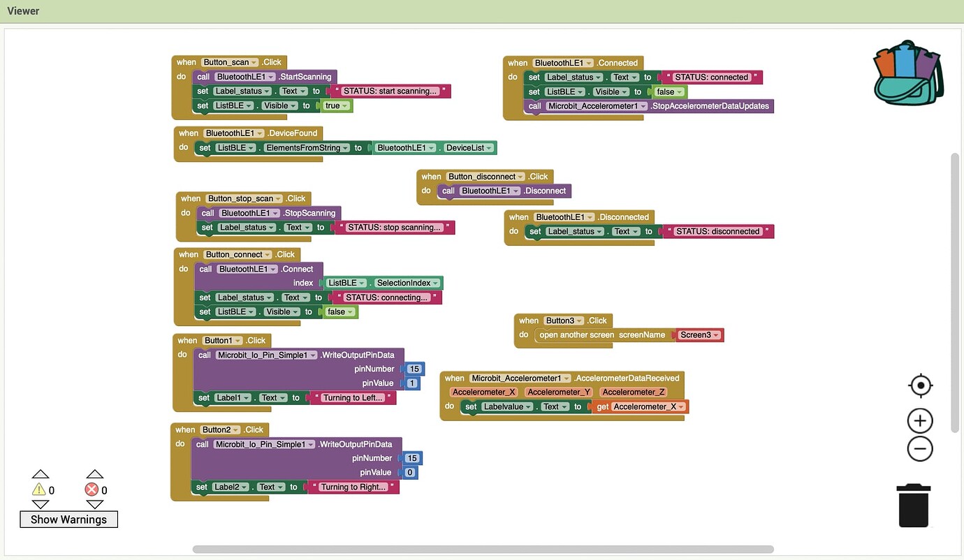Open the get Accelerometer_X variable dropdown

[680, 407]
